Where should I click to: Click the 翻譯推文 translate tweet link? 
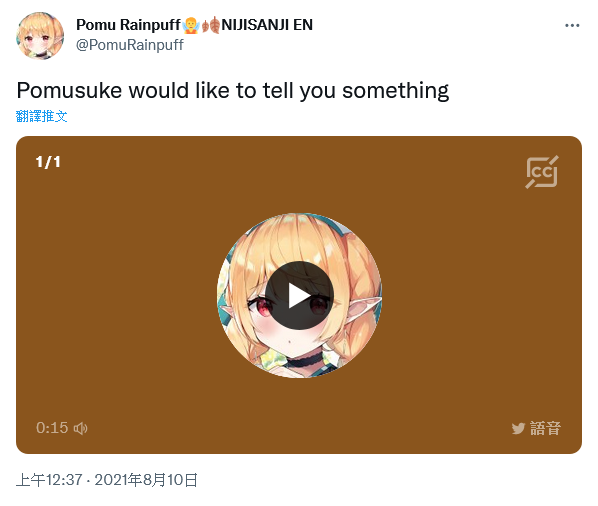(42, 116)
